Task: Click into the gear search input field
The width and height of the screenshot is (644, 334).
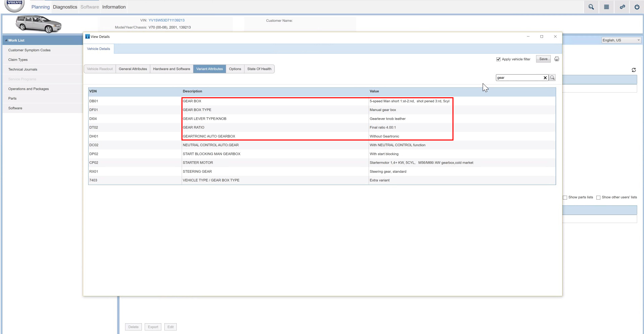Action: [519, 78]
